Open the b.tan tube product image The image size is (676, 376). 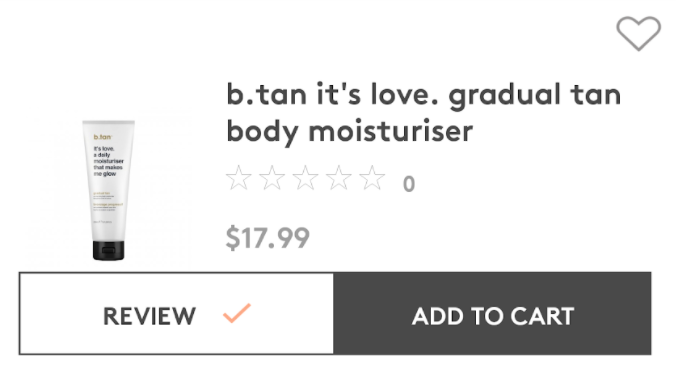click(109, 190)
